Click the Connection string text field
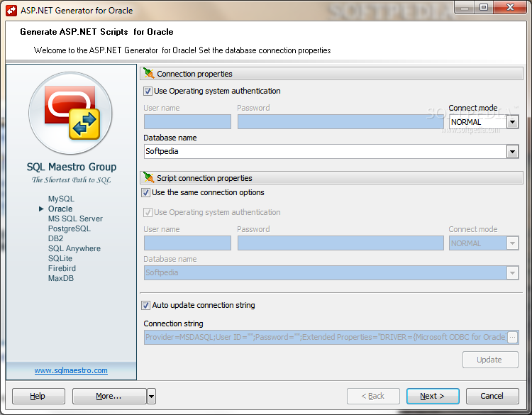Image resolution: width=532 pixels, height=415 pixels. point(326,337)
